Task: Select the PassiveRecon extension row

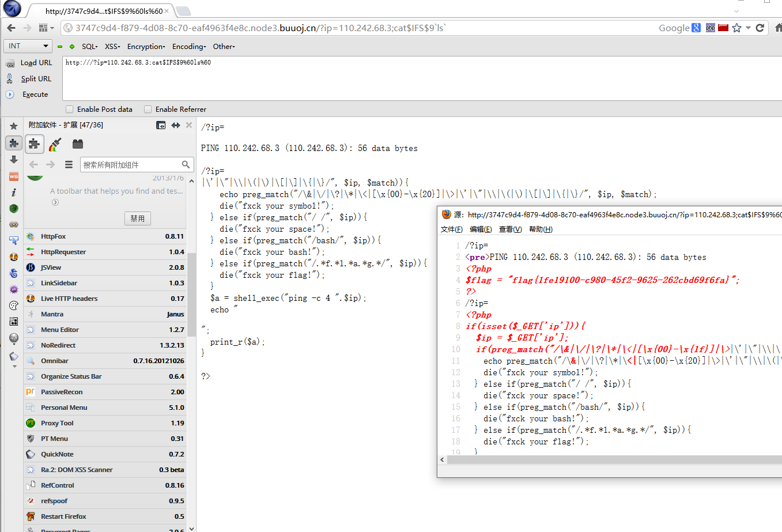Action: [x=105, y=392]
